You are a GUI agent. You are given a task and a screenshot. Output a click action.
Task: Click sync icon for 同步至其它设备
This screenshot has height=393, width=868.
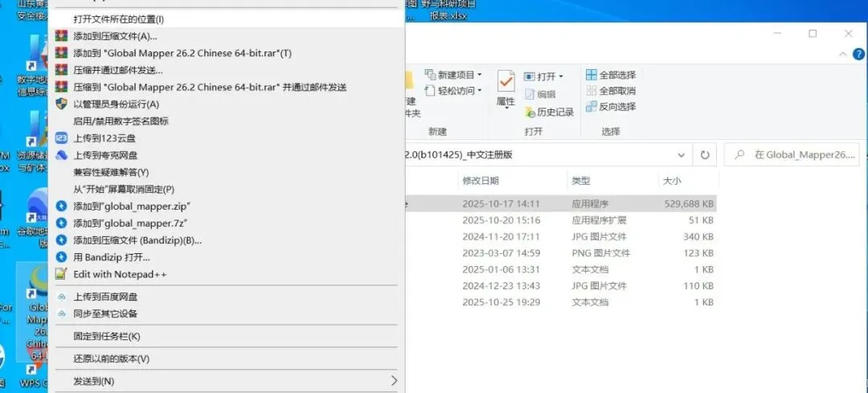[62, 314]
